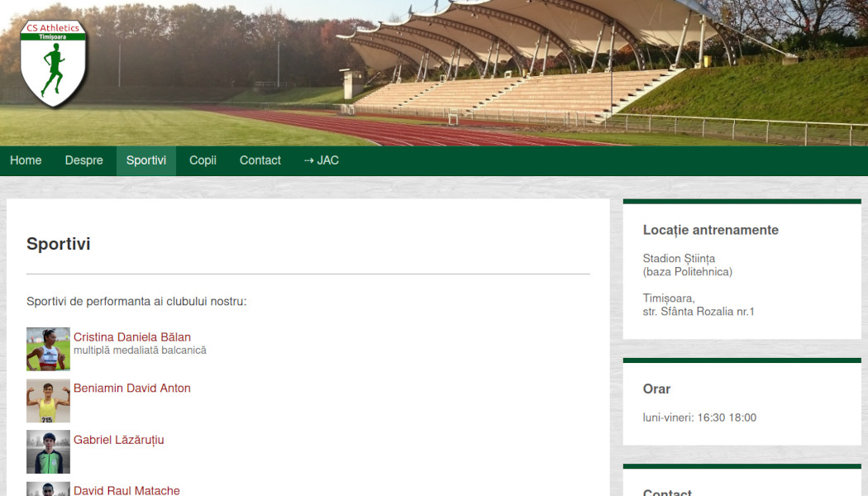
Task: Follow the → JAC navigation link
Action: coord(321,160)
